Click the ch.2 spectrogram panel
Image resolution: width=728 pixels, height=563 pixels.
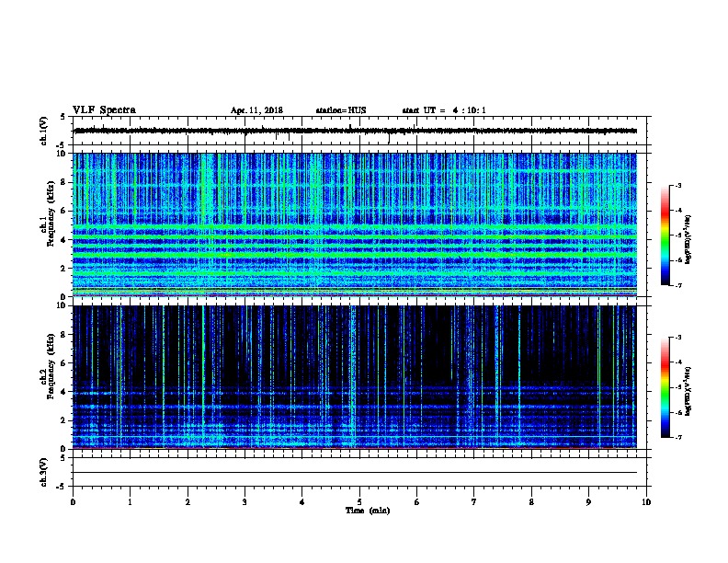[355, 377]
